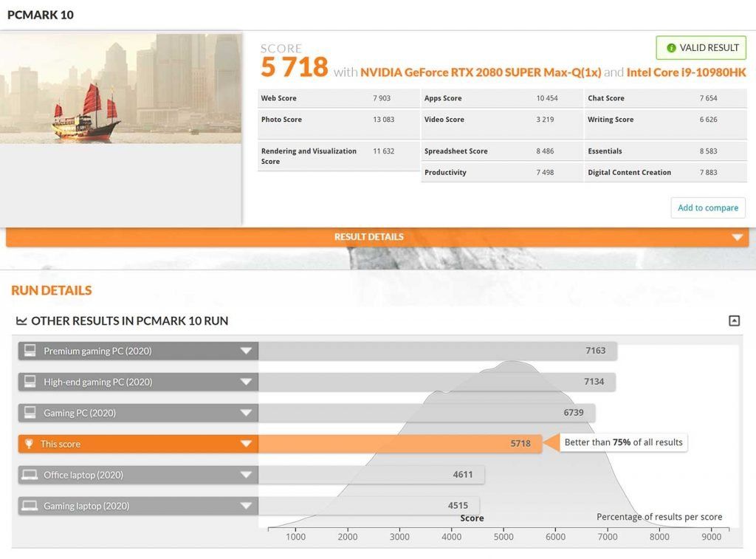Click the Valid Result badge
This screenshot has height=559, width=756.
coord(701,48)
